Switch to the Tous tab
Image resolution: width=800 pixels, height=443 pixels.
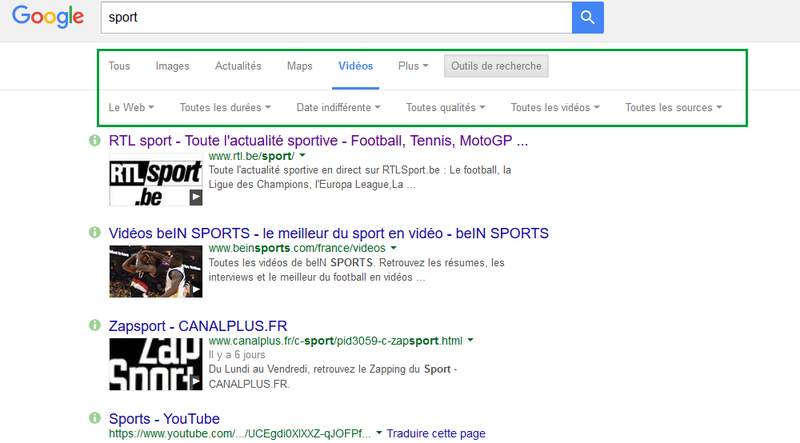[119, 66]
